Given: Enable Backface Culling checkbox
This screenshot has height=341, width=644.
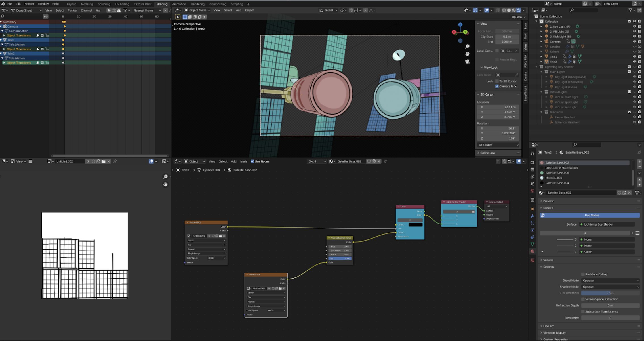Looking at the screenshot, I should [x=583, y=274].
